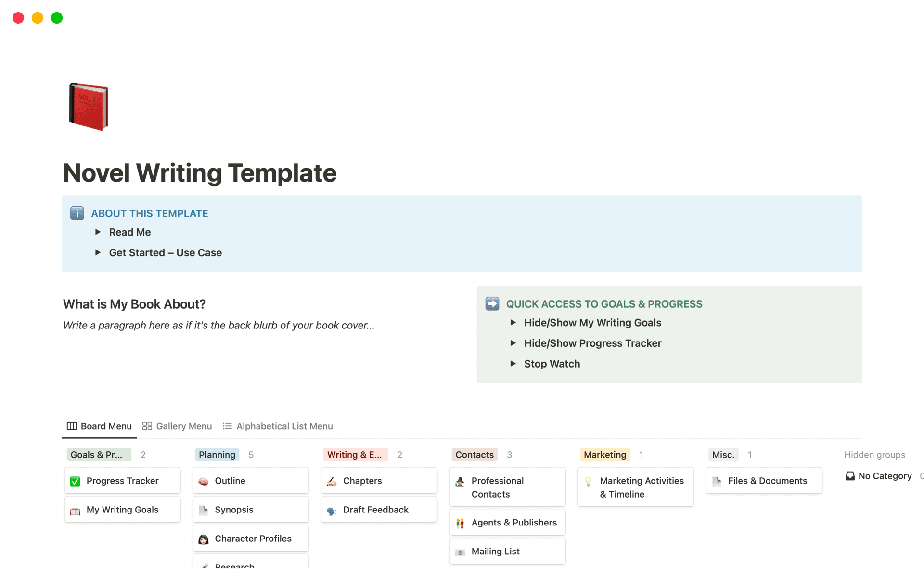
Task: Click the info emoji in About This Template banner
Action: click(x=77, y=213)
